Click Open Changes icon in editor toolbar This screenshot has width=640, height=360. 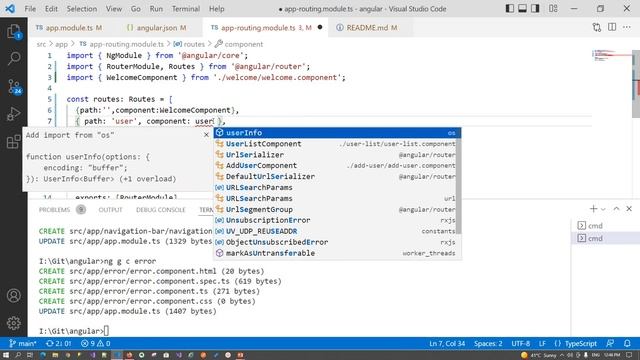pyautogui.click(x=597, y=27)
